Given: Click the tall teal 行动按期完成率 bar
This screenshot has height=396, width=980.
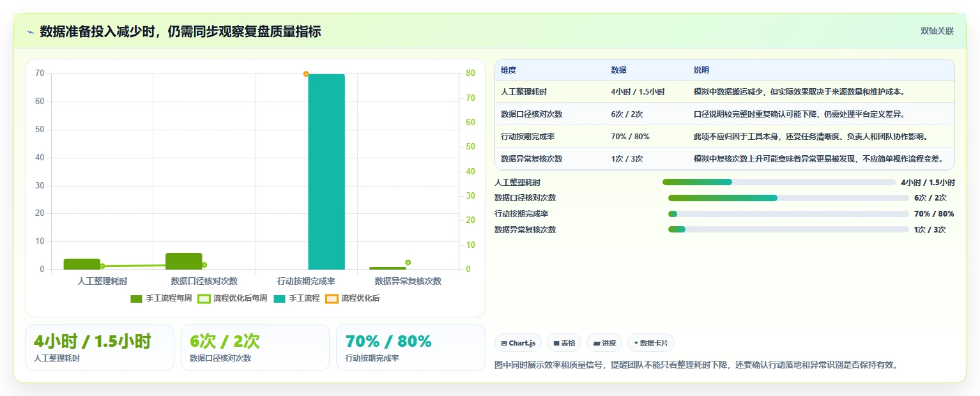Looking at the screenshot, I should click(326, 172).
